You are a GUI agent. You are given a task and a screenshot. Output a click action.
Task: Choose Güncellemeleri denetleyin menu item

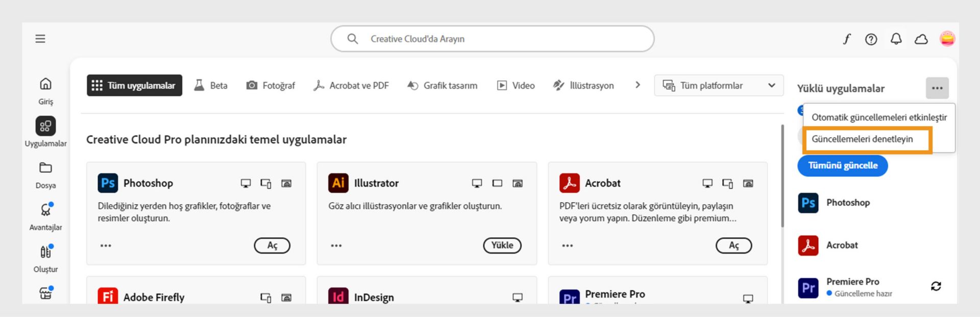click(862, 139)
